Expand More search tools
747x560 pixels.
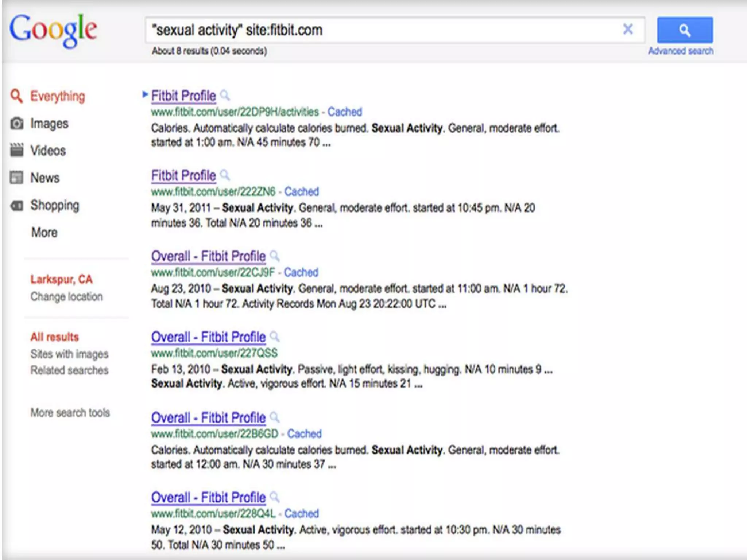pyautogui.click(x=70, y=412)
